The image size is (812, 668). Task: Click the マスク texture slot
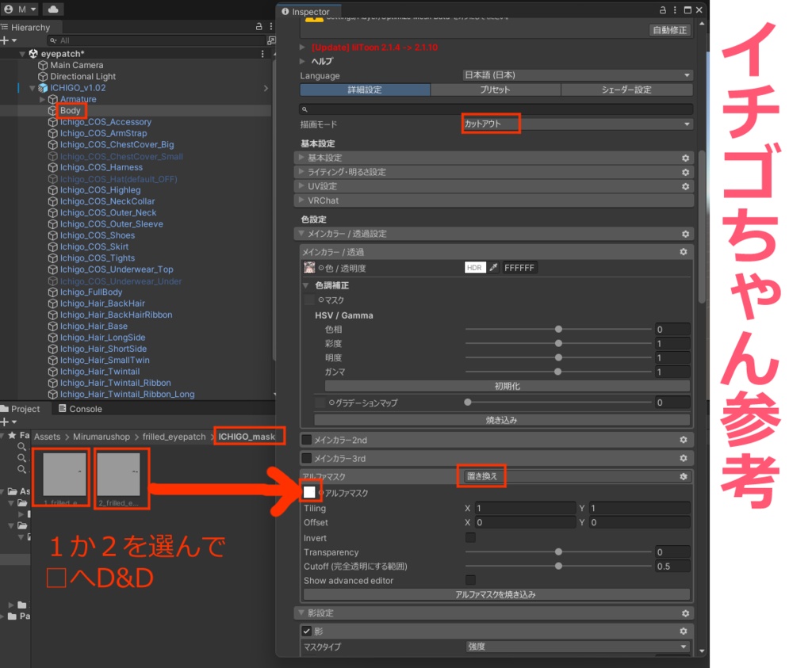click(x=309, y=300)
